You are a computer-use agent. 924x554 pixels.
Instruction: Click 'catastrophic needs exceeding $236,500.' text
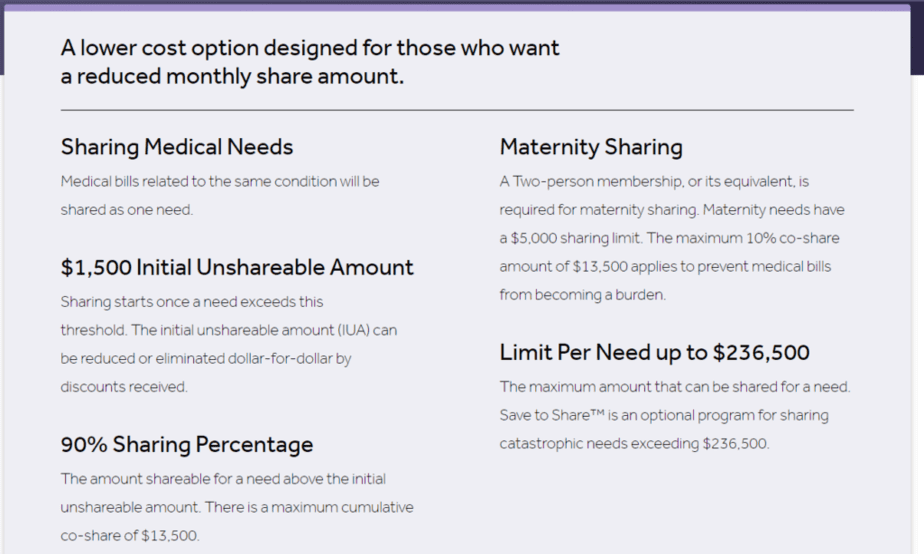(x=634, y=444)
